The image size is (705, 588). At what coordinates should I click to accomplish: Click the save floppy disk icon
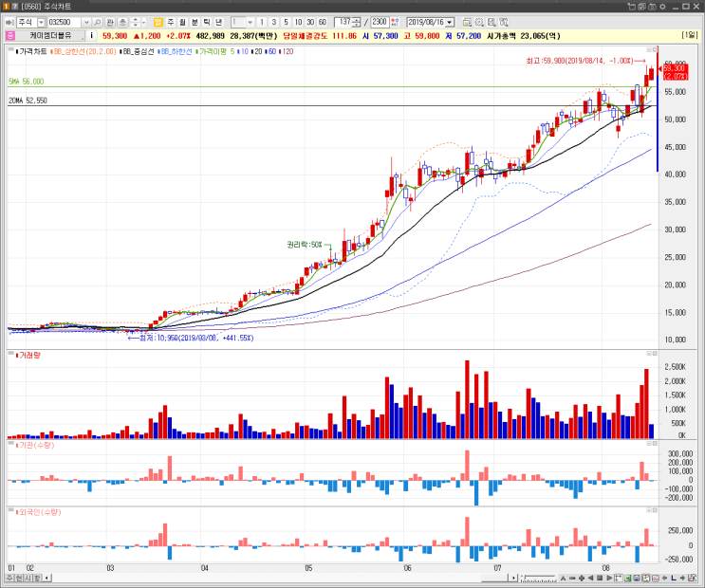pos(637,579)
